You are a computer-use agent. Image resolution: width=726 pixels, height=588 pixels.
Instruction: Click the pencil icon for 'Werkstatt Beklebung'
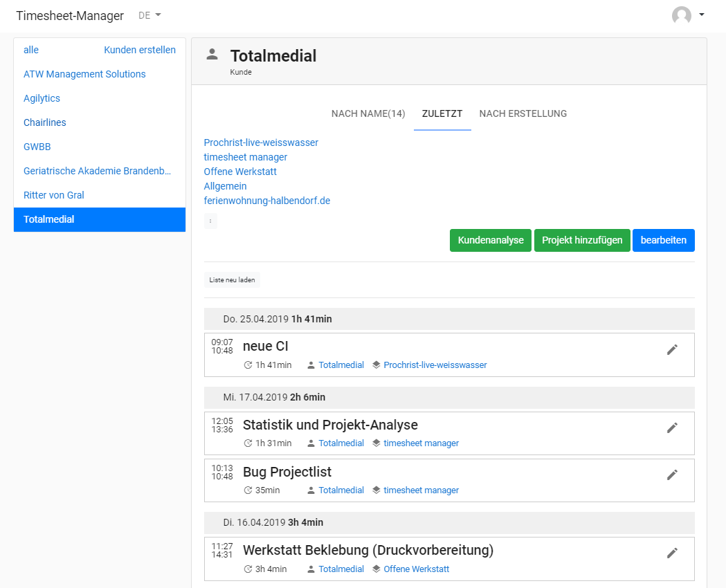(x=672, y=553)
